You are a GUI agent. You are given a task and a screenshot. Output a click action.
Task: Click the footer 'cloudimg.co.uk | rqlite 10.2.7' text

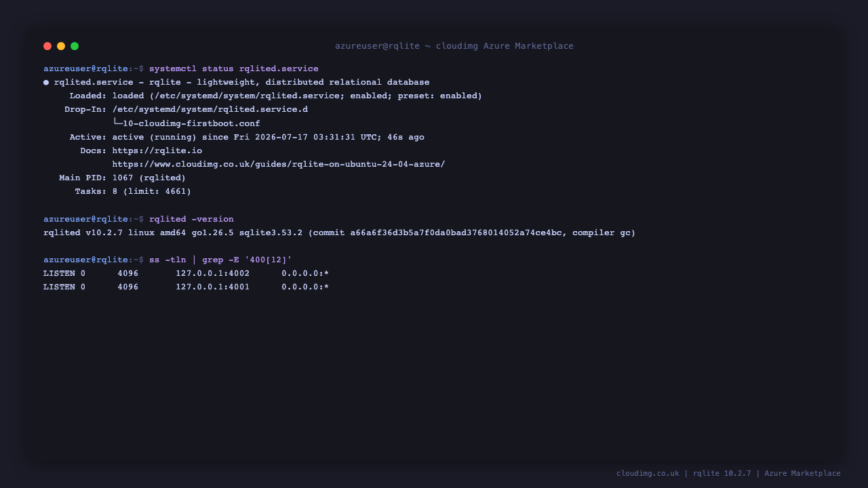click(684, 474)
